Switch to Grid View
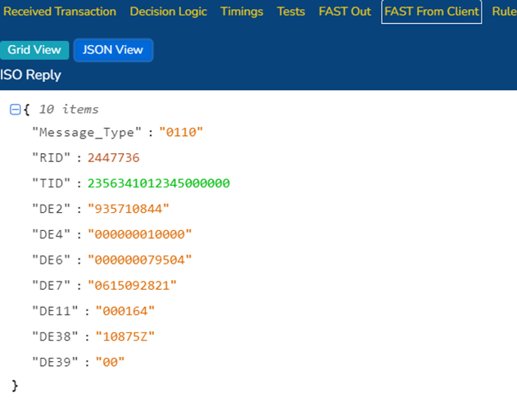The width and height of the screenshot is (517, 420). tap(34, 50)
